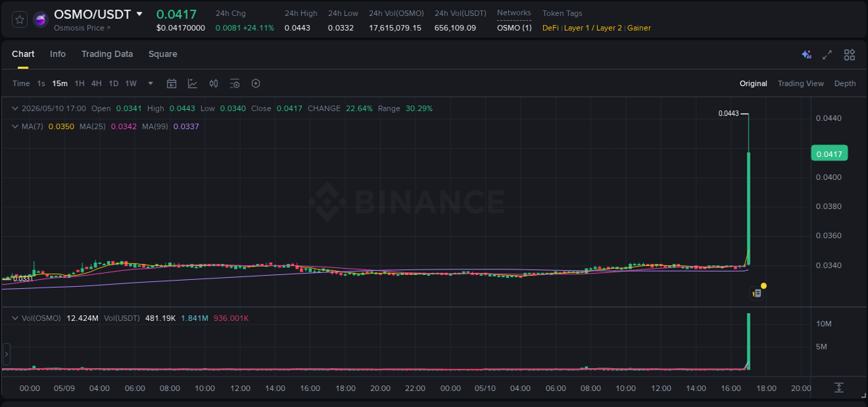Screen dimensions: 868x407
Task: Click the 24h Chg value +24.11%
Action: (258, 28)
